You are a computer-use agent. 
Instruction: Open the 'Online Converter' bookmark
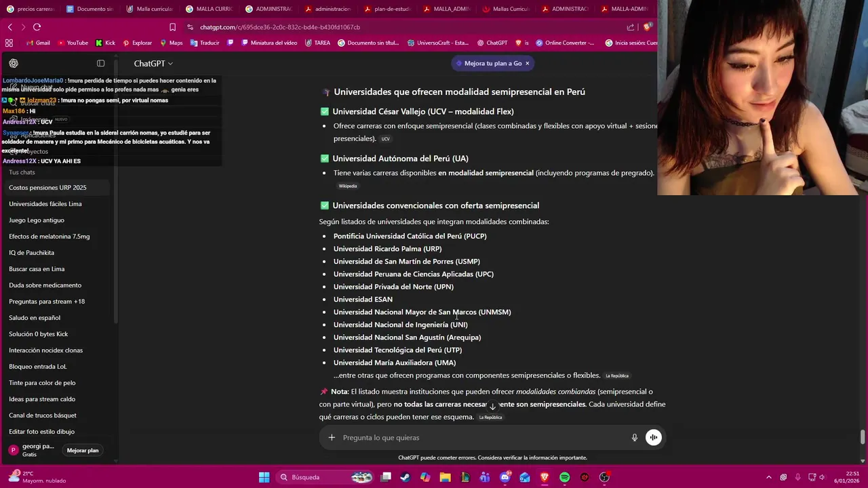click(x=565, y=43)
